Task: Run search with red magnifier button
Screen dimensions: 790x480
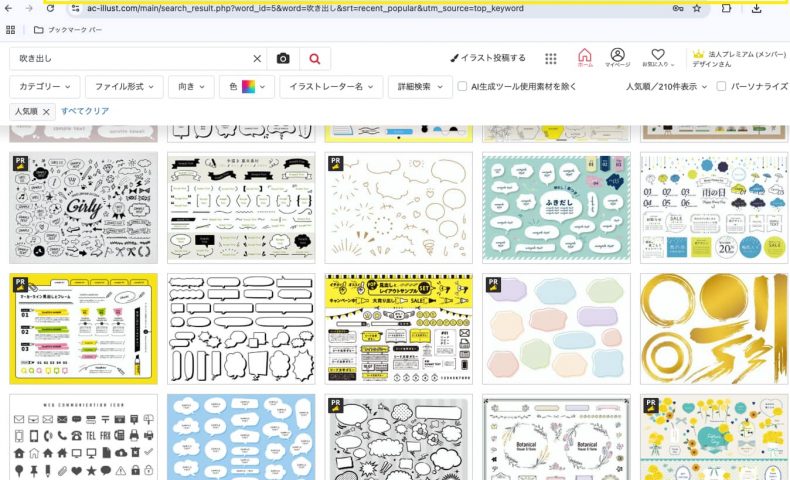Action: pyautogui.click(x=315, y=58)
